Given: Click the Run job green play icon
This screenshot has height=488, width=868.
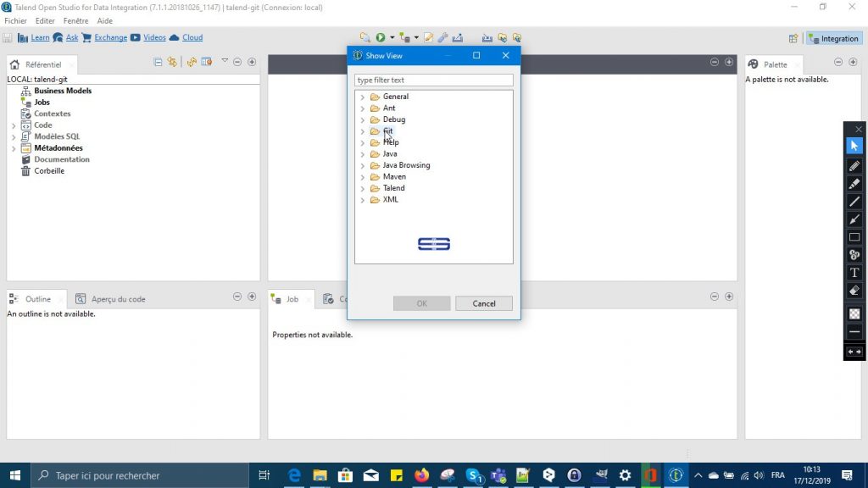Looking at the screenshot, I should coord(381,37).
